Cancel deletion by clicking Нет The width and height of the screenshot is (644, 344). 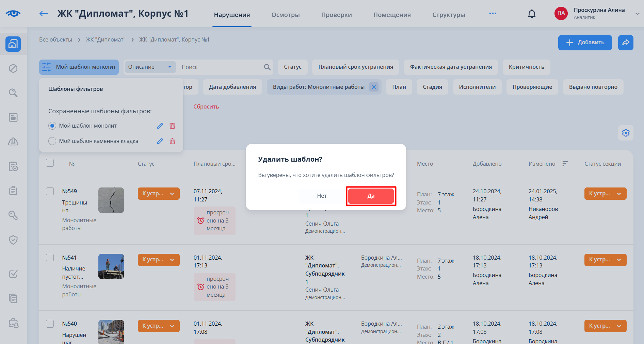(322, 196)
